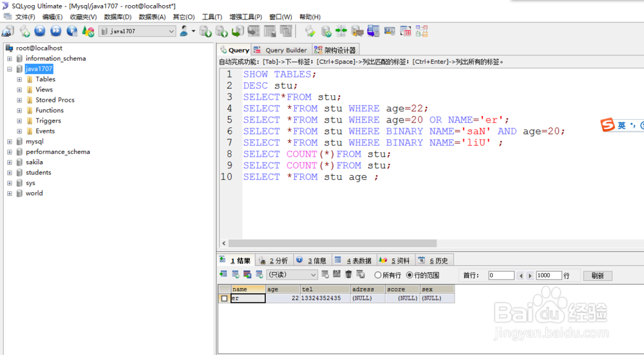Click the Sogou input method S icon
644x355 pixels.
click(x=607, y=125)
